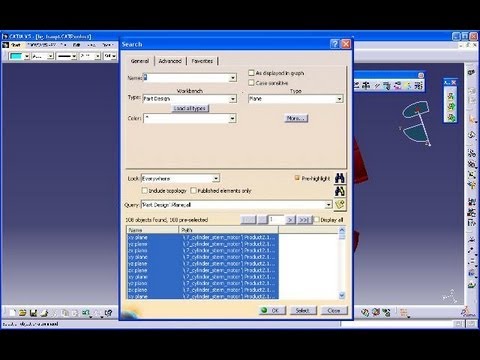Click the middle icon in small floating assembly toolbar

pyautogui.click(x=451, y=107)
